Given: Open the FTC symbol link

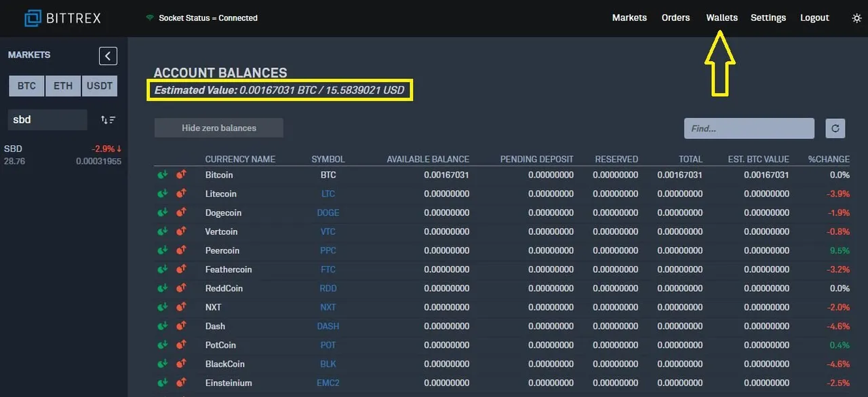Looking at the screenshot, I should point(328,269).
